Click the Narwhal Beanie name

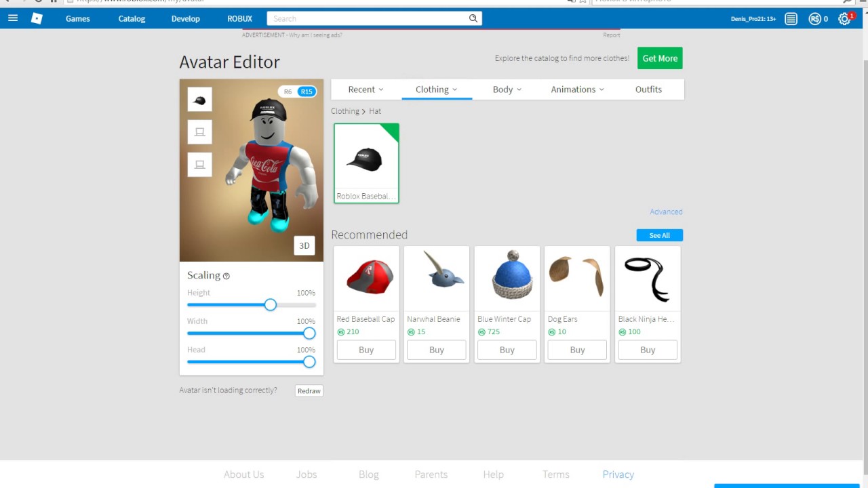433,319
